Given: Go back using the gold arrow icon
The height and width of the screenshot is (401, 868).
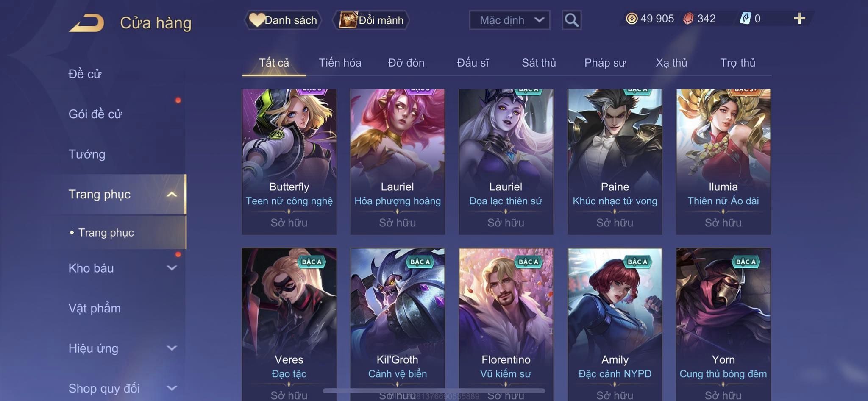Looking at the screenshot, I should (86, 22).
